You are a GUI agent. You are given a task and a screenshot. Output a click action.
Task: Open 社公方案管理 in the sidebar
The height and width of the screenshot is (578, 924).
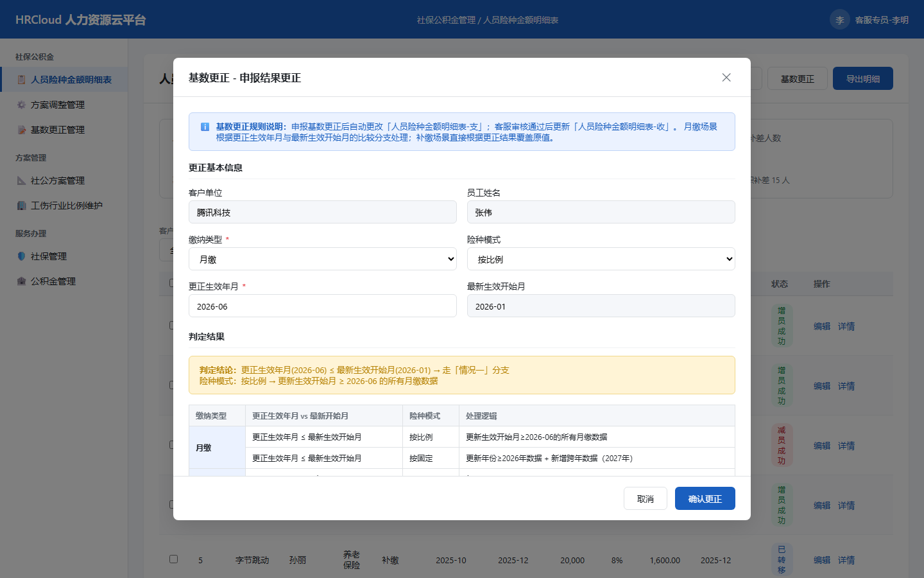64,180
